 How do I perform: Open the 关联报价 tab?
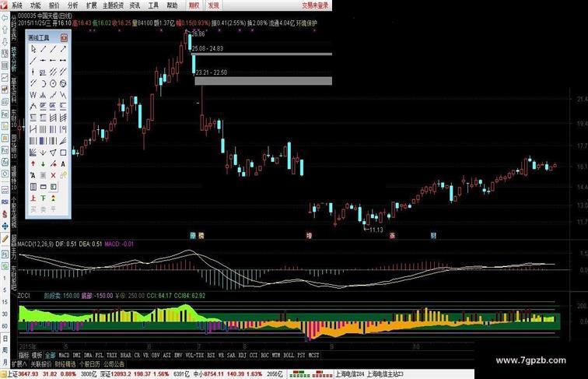click(x=41, y=364)
